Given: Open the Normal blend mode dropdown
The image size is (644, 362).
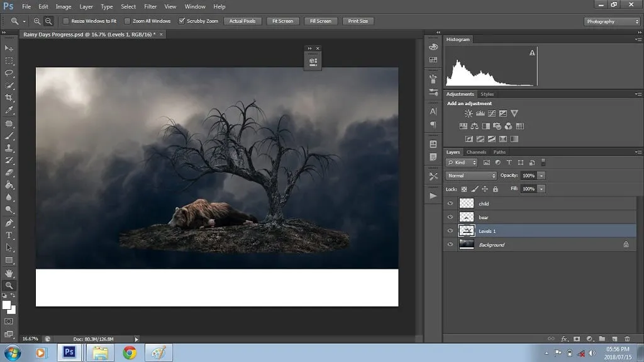Looking at the screenshot, I should [x=472, y=176].
